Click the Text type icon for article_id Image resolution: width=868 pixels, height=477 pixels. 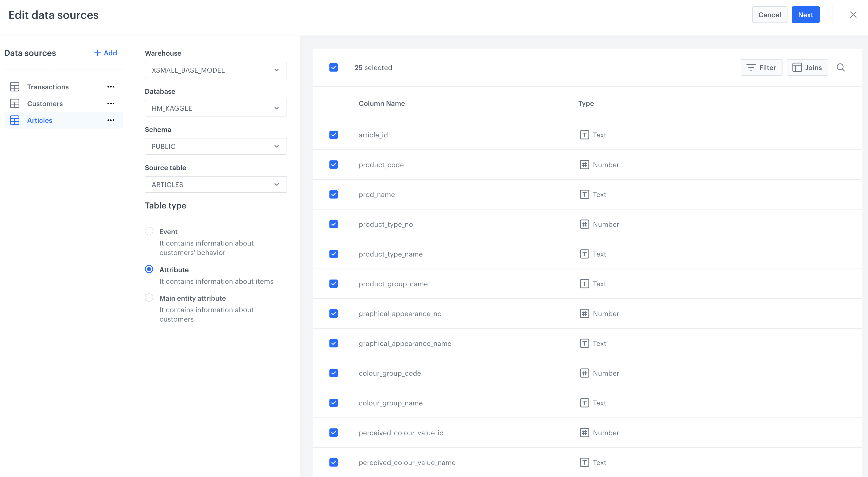pos(584,135)
